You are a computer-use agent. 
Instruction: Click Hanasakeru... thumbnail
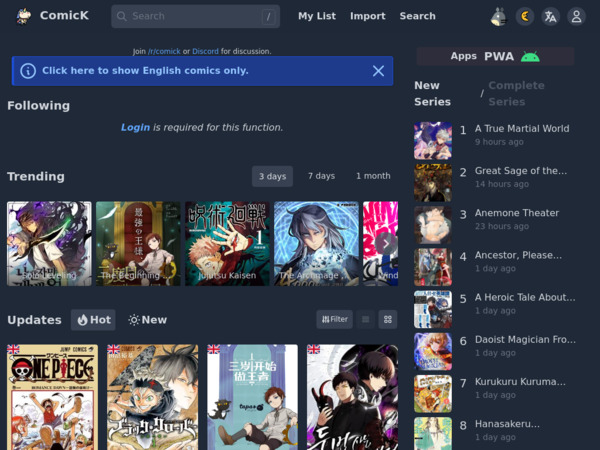click(433, 434)
